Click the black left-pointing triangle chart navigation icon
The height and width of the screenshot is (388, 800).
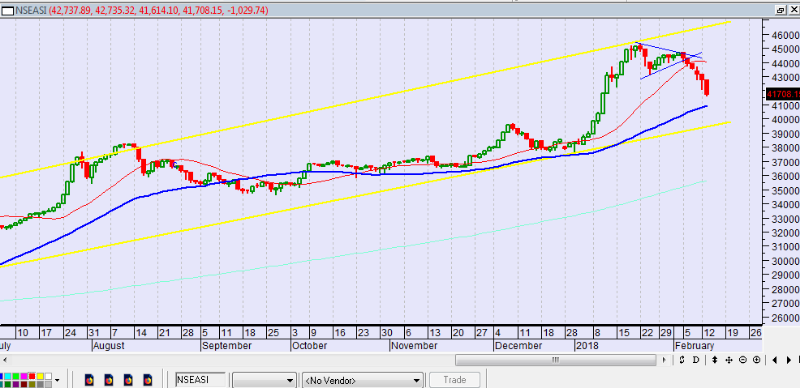point(774,360)
